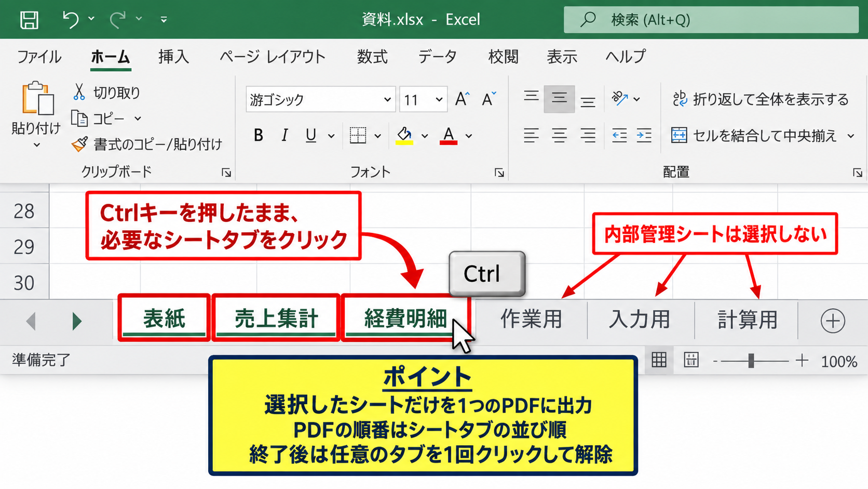Toggle center text alignment
868x489 pixels.
click(559, 136)
